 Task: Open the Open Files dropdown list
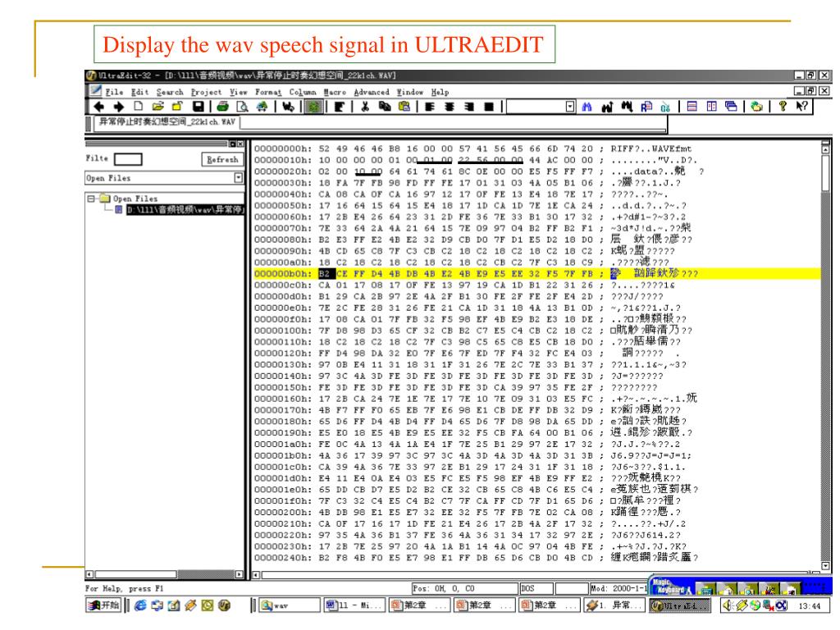pos(239,178)
